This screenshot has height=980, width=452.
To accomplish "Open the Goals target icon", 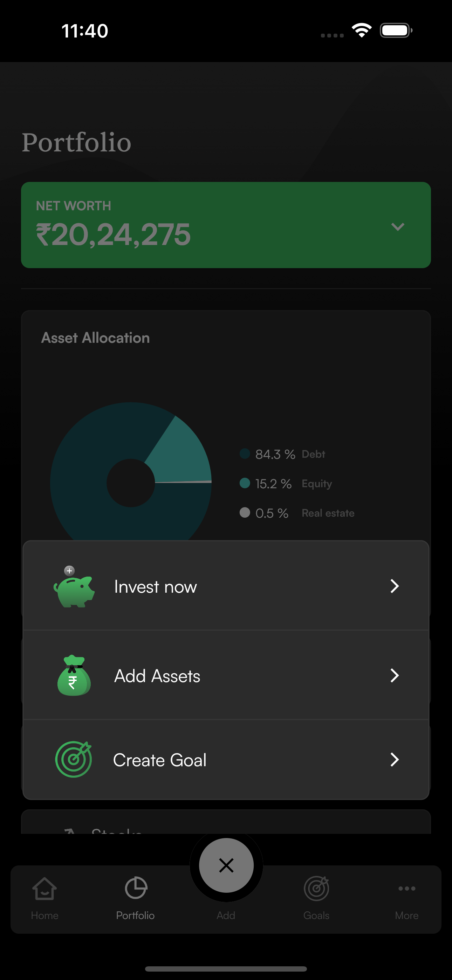I will (x=316, y=889).
